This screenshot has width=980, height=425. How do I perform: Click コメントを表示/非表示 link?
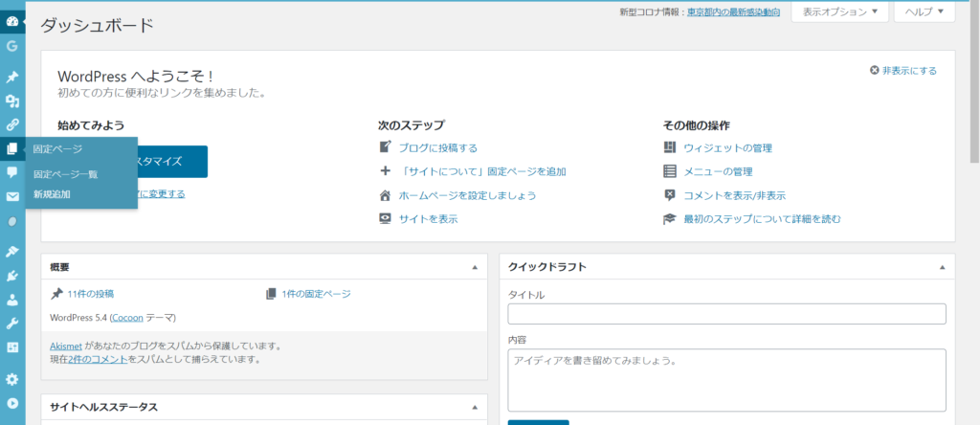point(734,195)
